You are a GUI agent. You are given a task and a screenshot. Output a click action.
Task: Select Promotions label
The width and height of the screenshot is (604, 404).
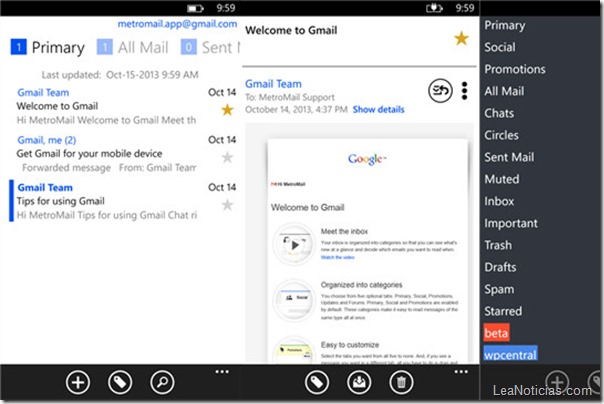[515, 69]
